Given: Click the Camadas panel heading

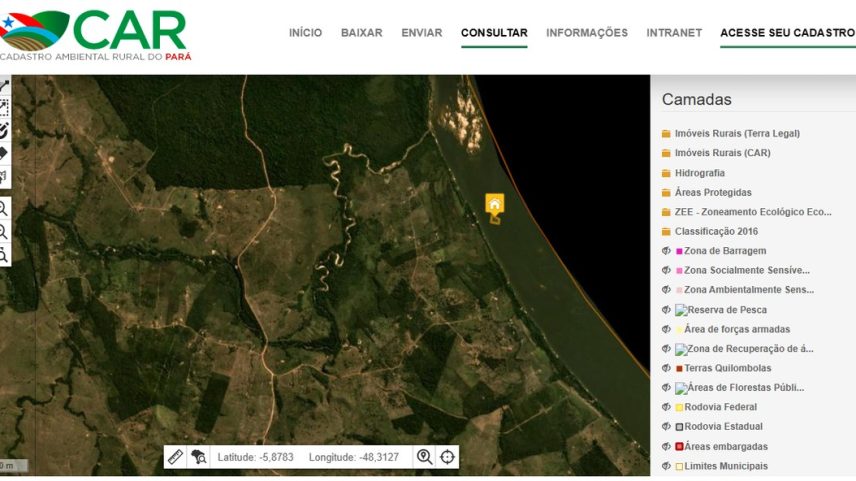Looking at the screenshot, I should [x=697, y=99].
